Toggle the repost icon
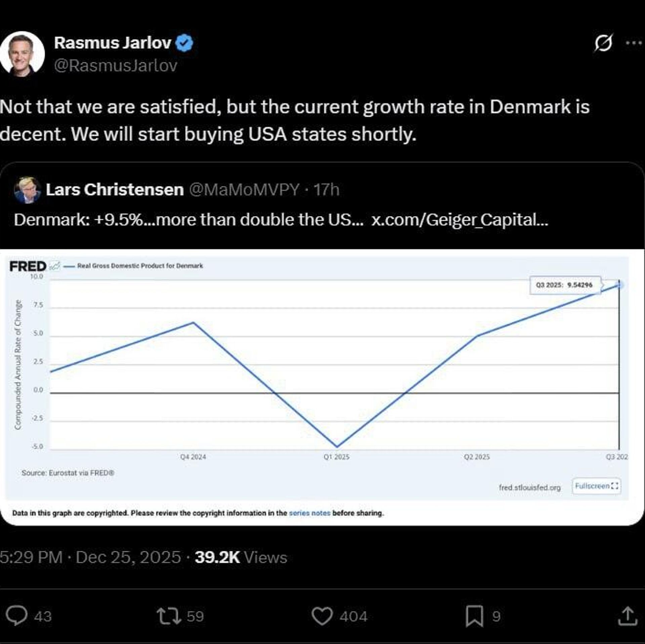 (169, 616)
